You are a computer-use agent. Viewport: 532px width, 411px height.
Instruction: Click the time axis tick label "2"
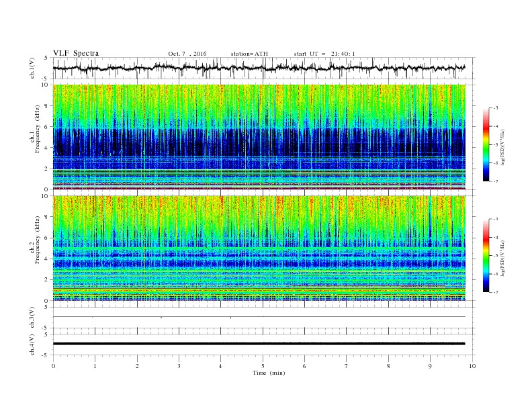[137, 366]
